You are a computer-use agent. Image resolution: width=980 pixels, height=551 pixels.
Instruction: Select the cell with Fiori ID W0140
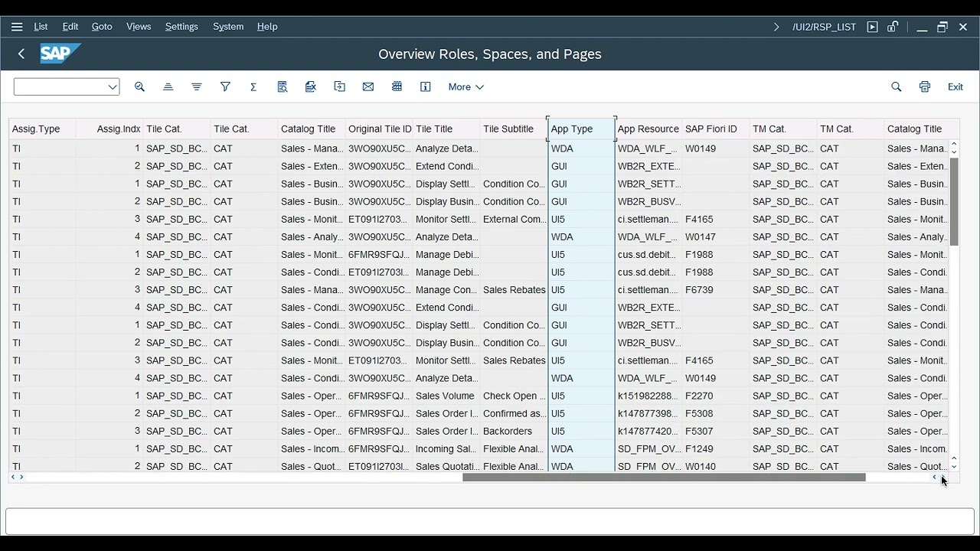pyautogui.click(x=716, y=466)
